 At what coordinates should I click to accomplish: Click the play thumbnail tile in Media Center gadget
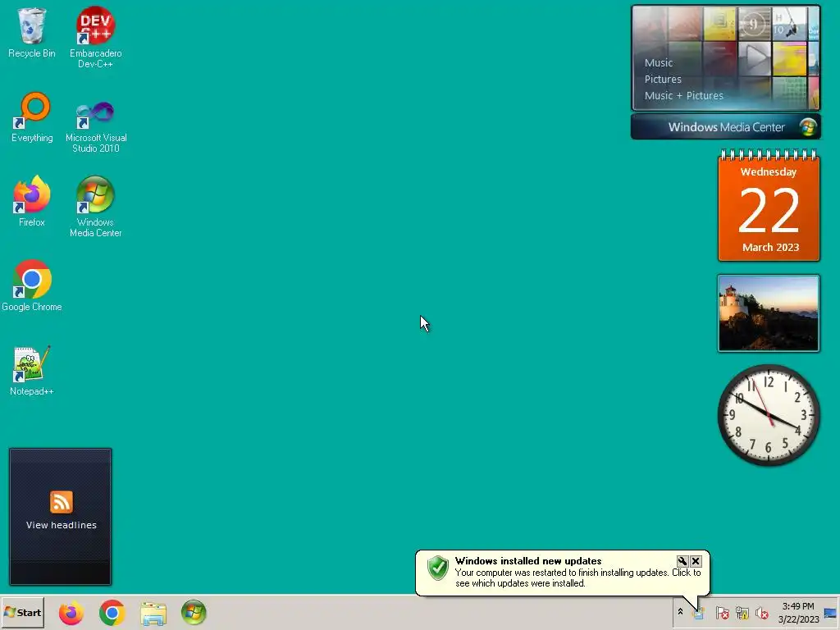pyautogui.click(x=755, y=58)
